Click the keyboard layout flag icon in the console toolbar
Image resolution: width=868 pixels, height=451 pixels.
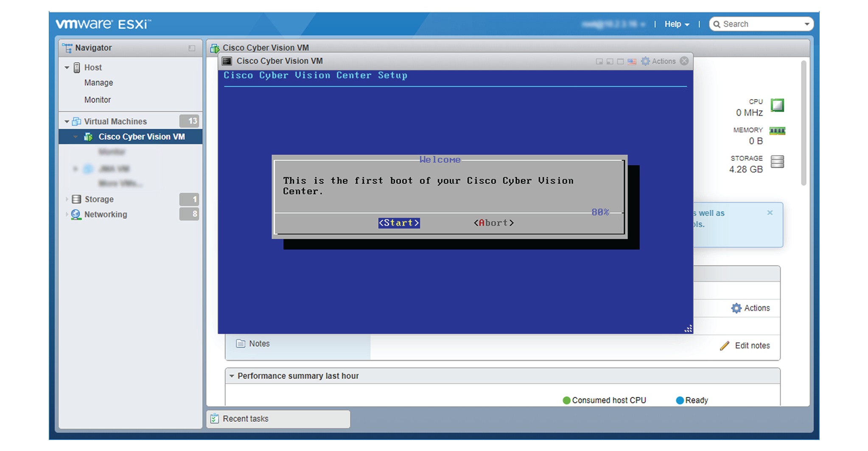coord(632,61)
